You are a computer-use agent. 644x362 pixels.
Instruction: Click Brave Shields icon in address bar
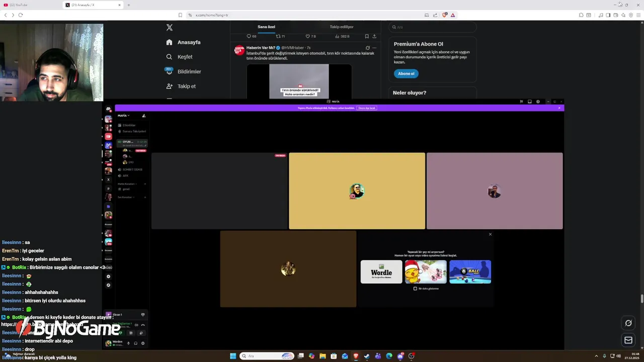[444, 15]
